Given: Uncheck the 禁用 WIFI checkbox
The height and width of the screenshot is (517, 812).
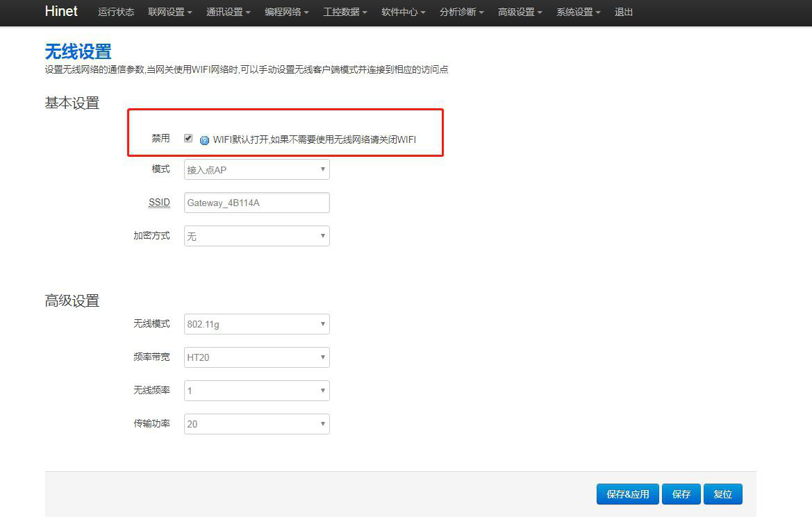Looking at the screenshot, I should point(188,138).
